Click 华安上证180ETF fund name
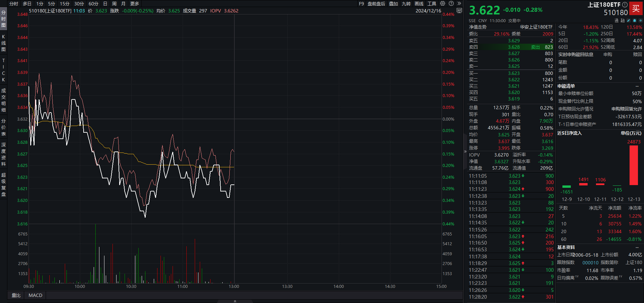Screen dimensions: 644x303 pos(536,27)
